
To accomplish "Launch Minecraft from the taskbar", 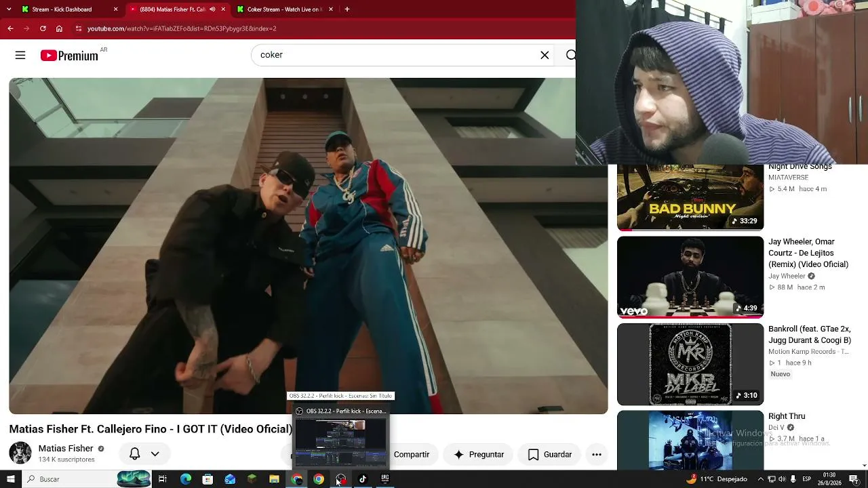I will 252,479.
